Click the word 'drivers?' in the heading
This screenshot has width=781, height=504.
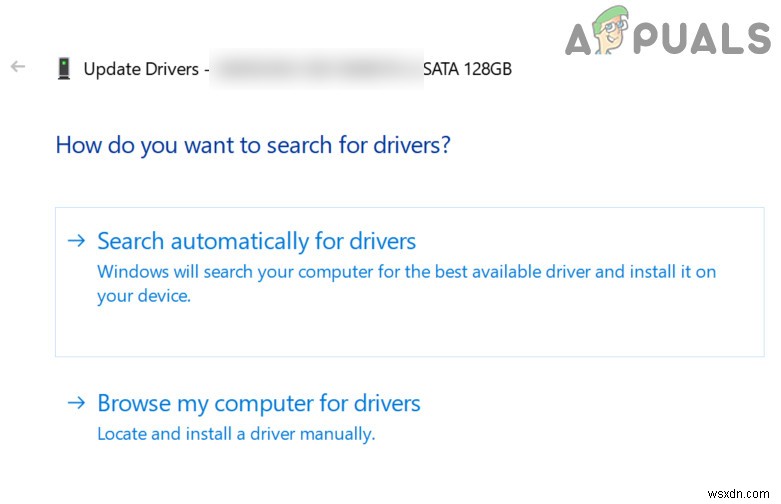point(412,145)
